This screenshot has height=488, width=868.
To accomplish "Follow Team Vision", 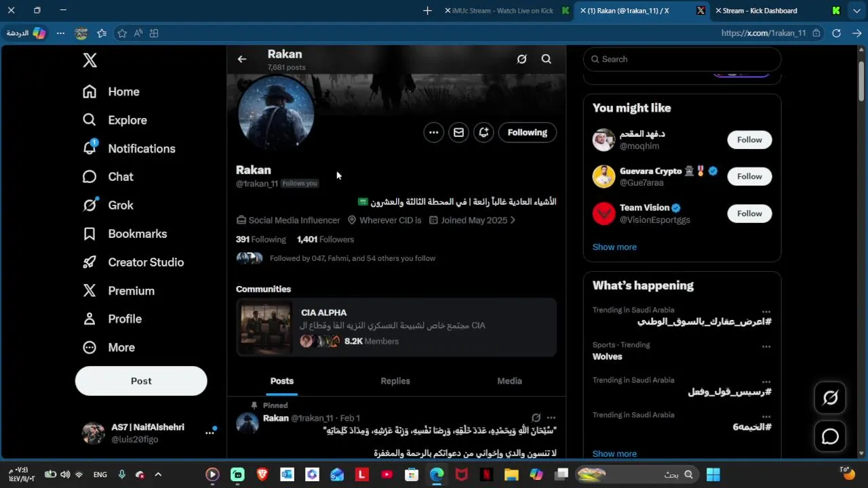I will point(749,213).
